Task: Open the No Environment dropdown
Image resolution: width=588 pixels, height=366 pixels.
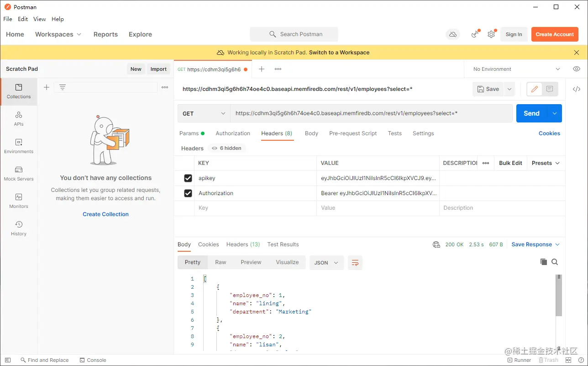Action: [516, 69]
